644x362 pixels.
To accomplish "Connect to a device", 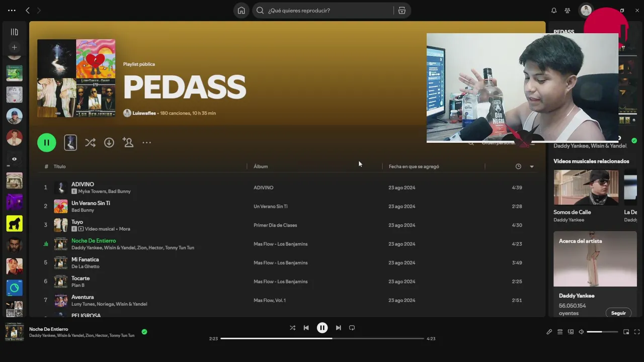I will pyautogui.click(x=571, y=332).
